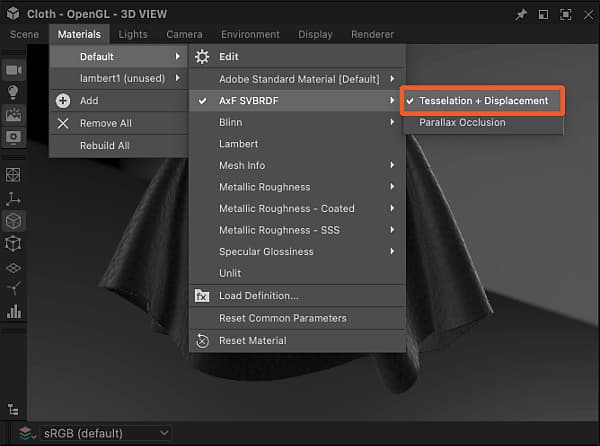Toggle the Tesselation + Displacement option

(x=484, y=101)
